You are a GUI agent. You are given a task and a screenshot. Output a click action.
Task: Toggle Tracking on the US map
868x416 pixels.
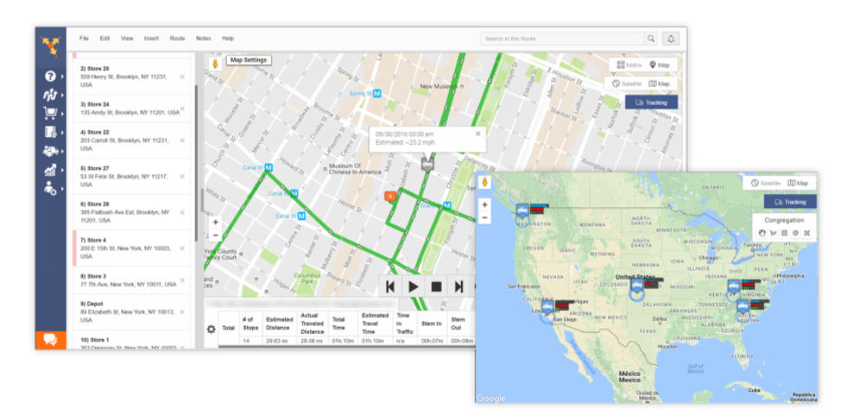(x=788, y=201)
